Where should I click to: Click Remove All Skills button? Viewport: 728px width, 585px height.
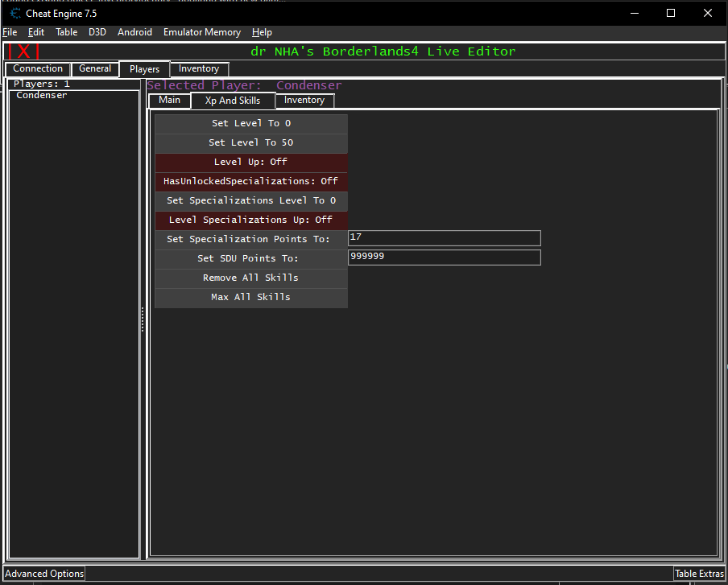(x=251, y=278)
